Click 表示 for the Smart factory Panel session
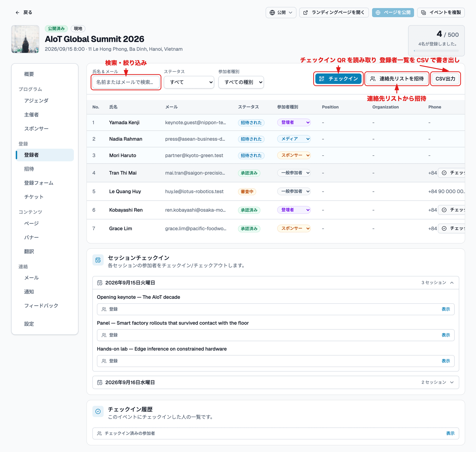This screenshot has height=452, width=476. [446, 335]
